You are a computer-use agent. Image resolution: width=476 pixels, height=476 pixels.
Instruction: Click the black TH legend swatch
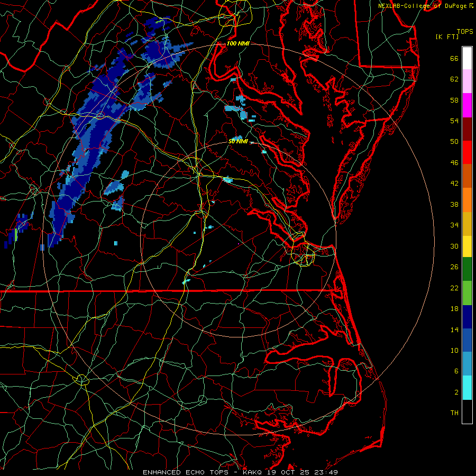467,411
